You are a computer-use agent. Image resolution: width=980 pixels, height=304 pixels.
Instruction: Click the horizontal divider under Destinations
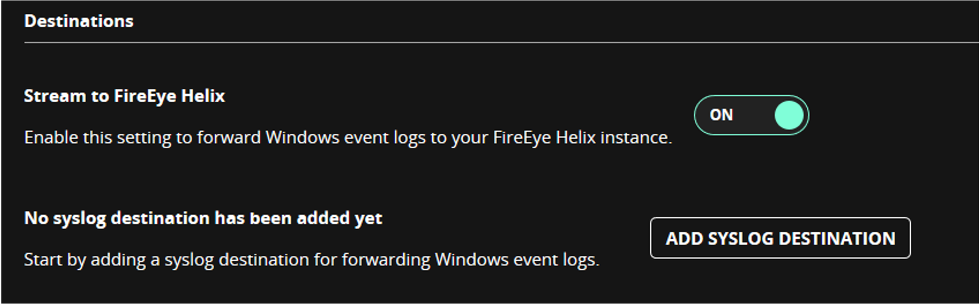click(502, 43)
